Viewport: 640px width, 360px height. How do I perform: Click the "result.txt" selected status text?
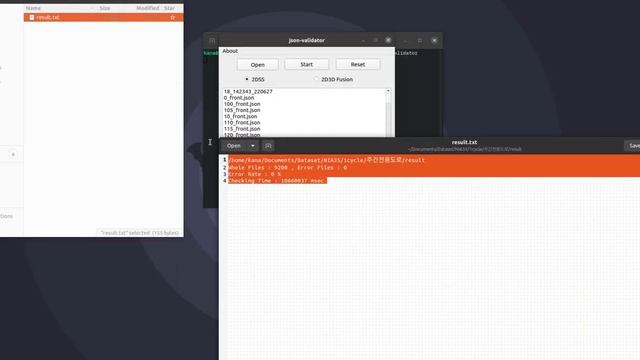(x=140, y=233)
